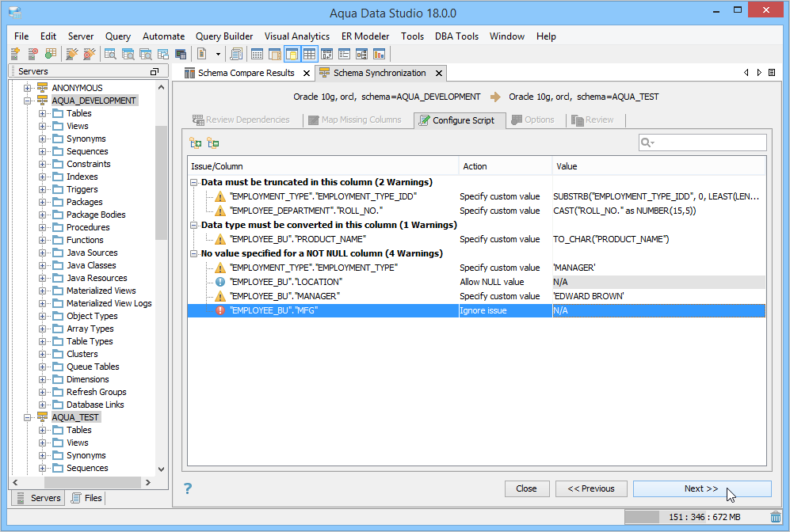Click the list form window toolbar icon
This screenshot has width=790, height=532.
[344, 54]
